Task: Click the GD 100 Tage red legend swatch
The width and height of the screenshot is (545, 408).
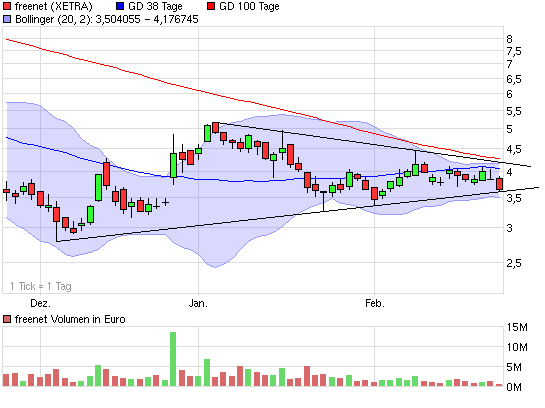Action: coord(211,6)
